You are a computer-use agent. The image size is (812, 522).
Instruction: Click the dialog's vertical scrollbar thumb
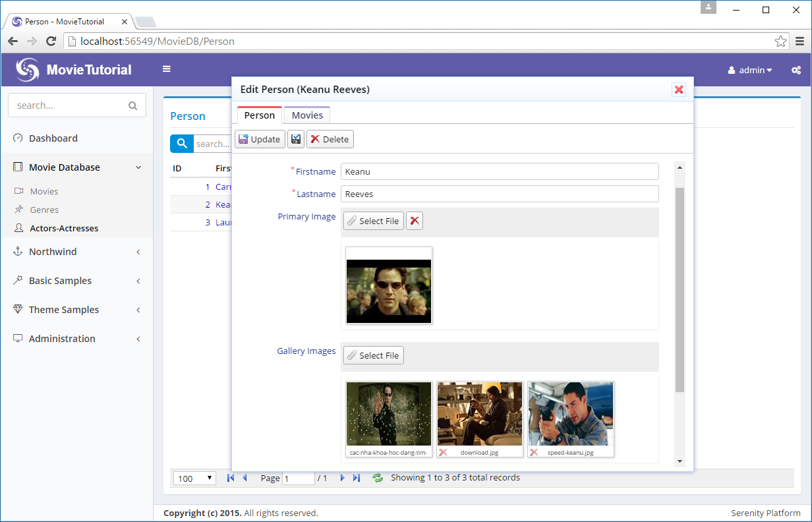click(680, 290)
